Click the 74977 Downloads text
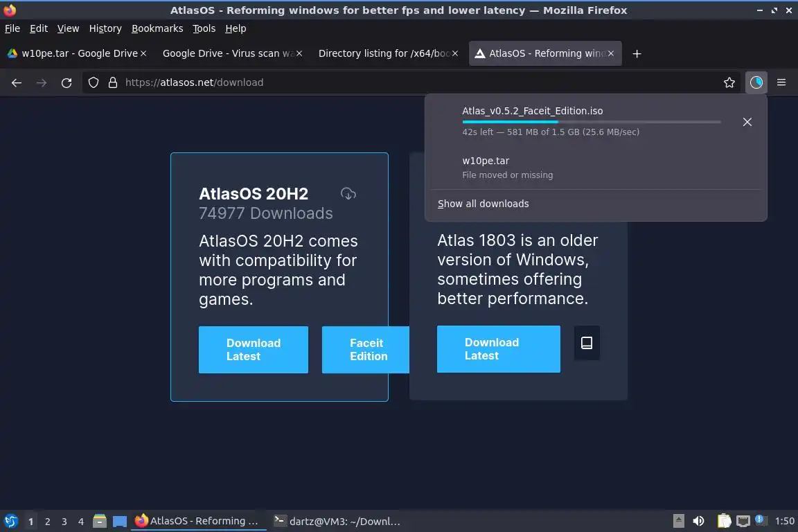The width and height of the screenshot is (798, 532). pos(266,213)
